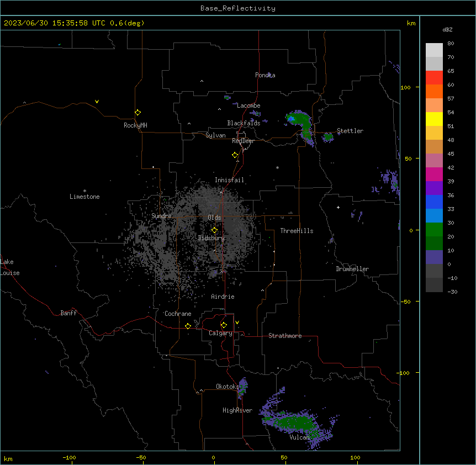Click the Ponoka city label
Viewport: 476px width, 465px height.
(x=265, y=75)
